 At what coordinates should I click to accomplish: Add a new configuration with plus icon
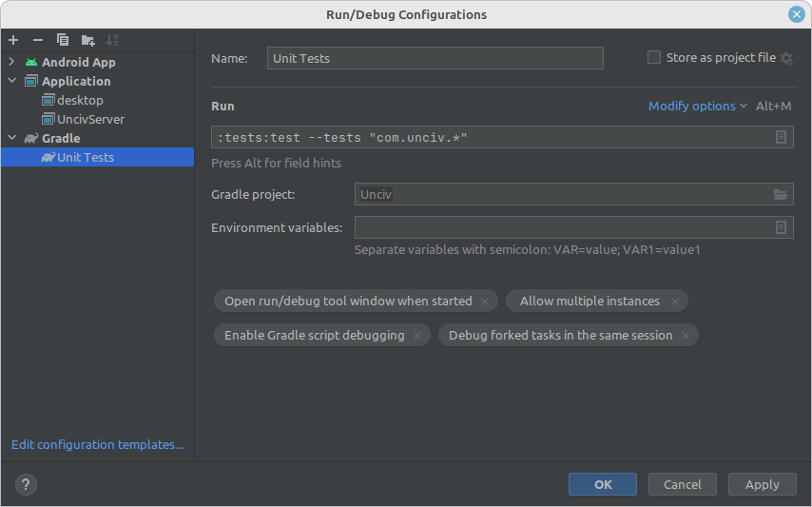click(13, 40)
